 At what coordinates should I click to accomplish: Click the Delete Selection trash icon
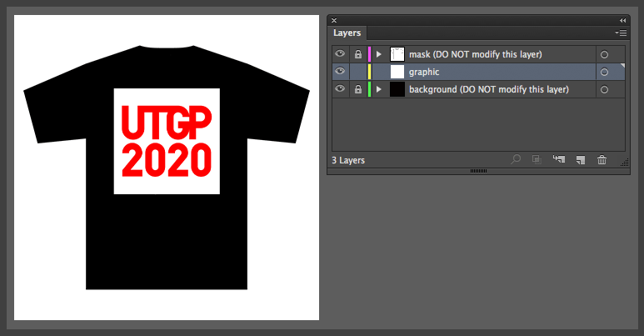[602, 159]
